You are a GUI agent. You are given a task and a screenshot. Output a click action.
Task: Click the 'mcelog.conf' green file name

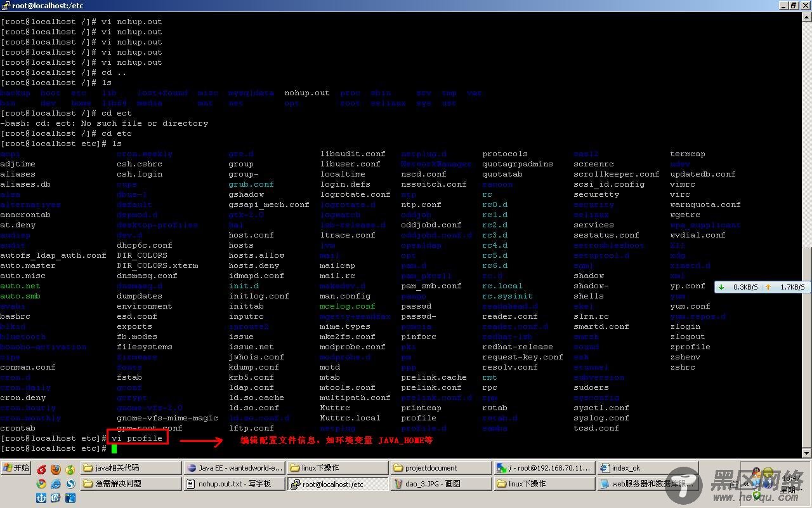click(348, 306)
